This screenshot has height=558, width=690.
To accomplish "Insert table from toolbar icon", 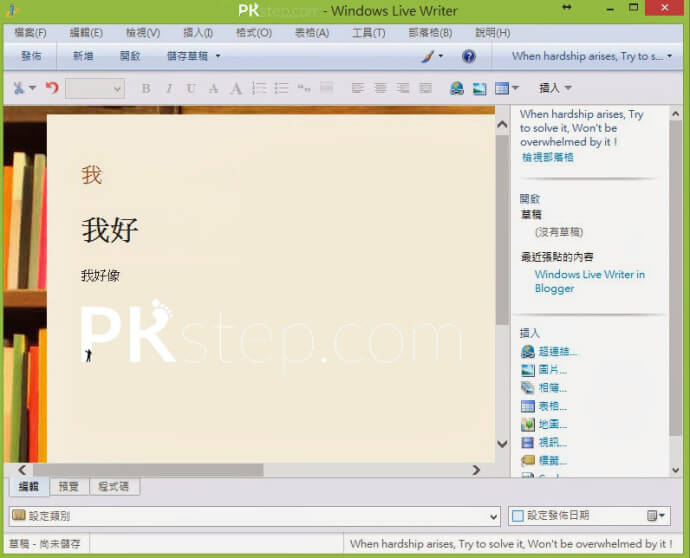I will coord(502,88).
